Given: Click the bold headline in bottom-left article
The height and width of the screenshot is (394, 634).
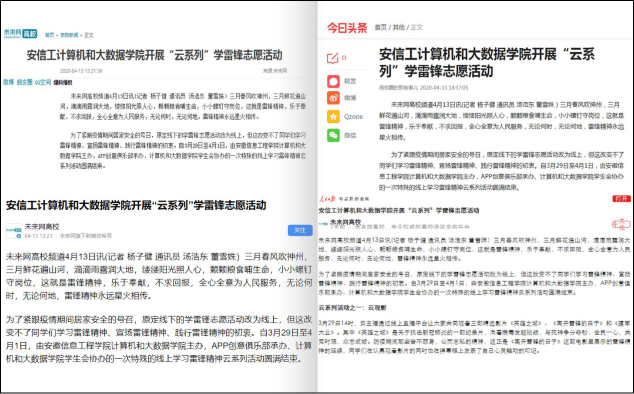Looking at the screenshot, I should pos(136,205).
